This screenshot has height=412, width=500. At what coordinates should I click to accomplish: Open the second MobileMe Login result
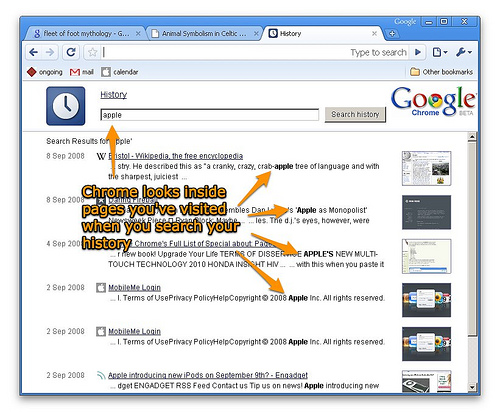[134, 332]
